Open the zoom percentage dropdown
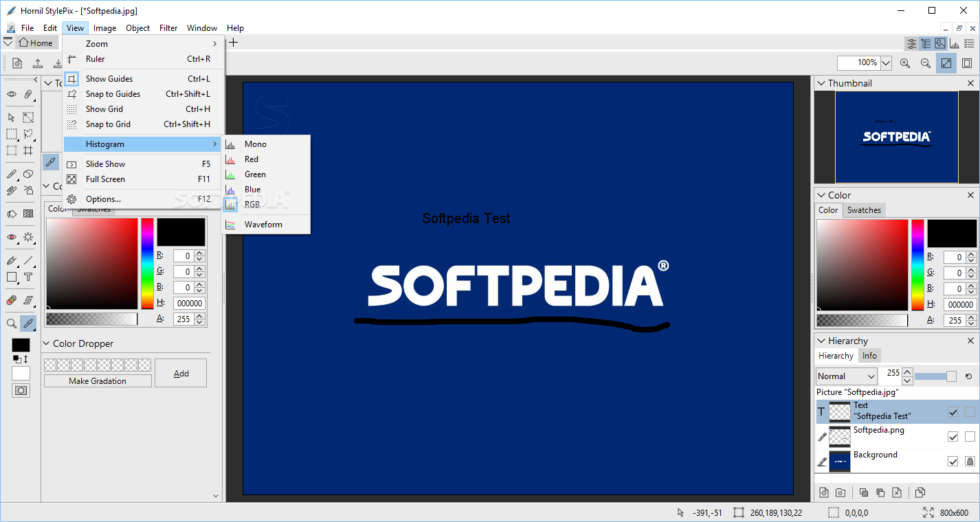Image resolution: width=980 pixels, height=522 pixels. pos(886,63)
